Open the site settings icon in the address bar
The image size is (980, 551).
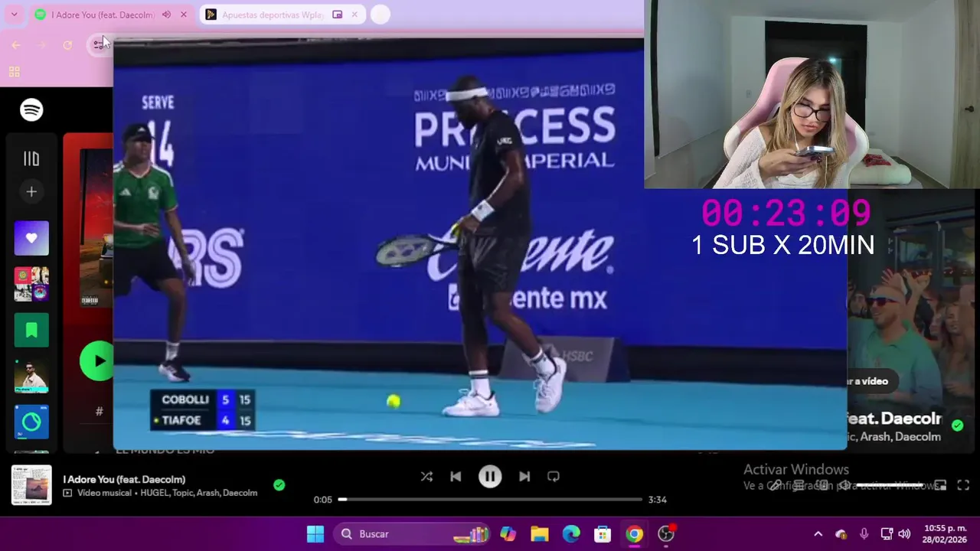(100, 44)
